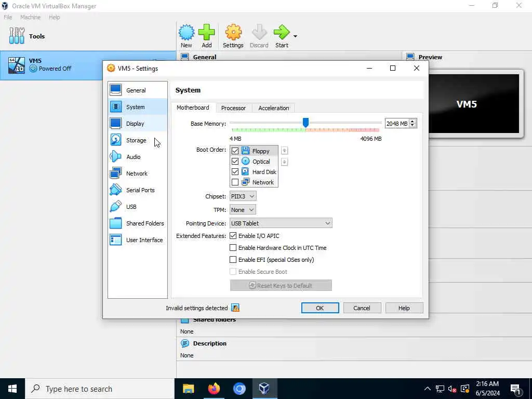Uncheck Floppy in the boot order
The width and height of the screenshot is (532, 399).
[235, 151]
